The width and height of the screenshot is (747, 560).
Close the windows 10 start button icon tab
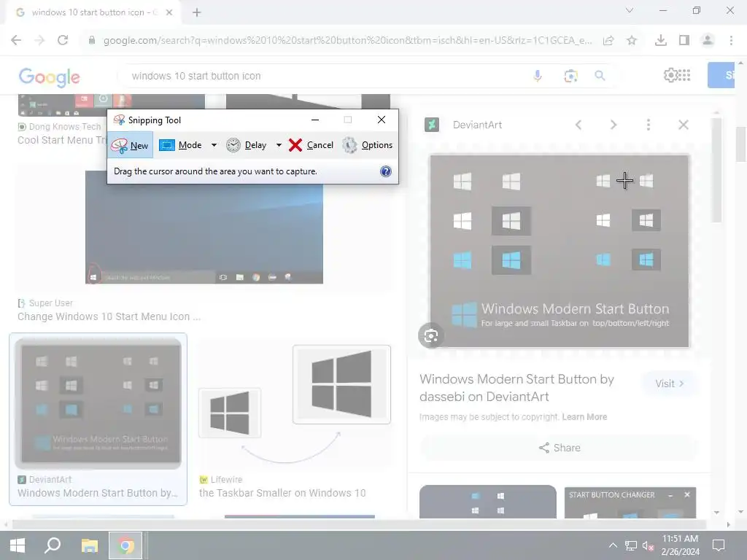click(x=169, y=12)
